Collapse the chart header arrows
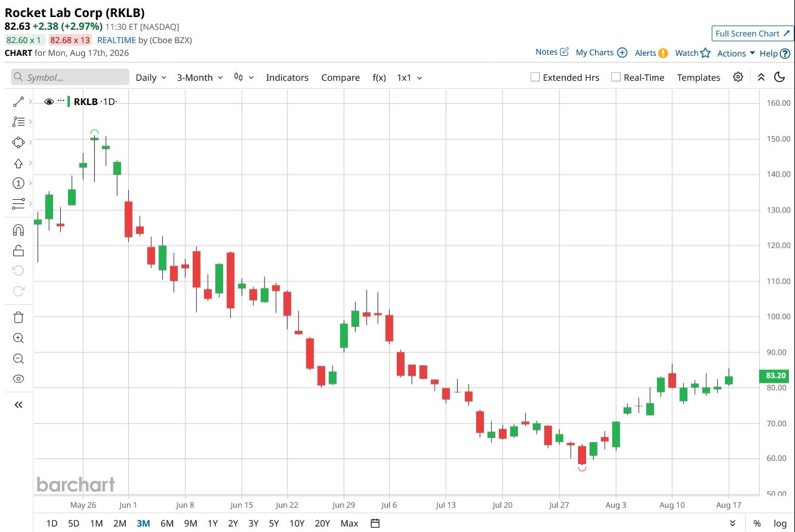The width and height of the screenshot is (795, 532). (x=761, y=77)
